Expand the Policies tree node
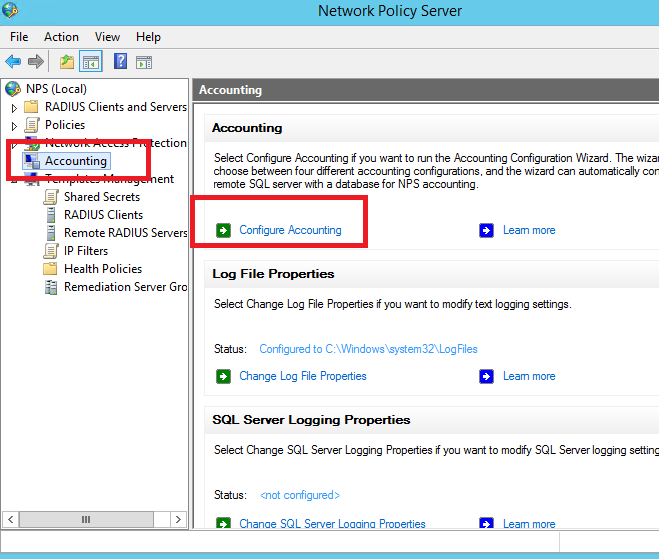The height and width of the screenshot is (559, 659). pos(14,126)
